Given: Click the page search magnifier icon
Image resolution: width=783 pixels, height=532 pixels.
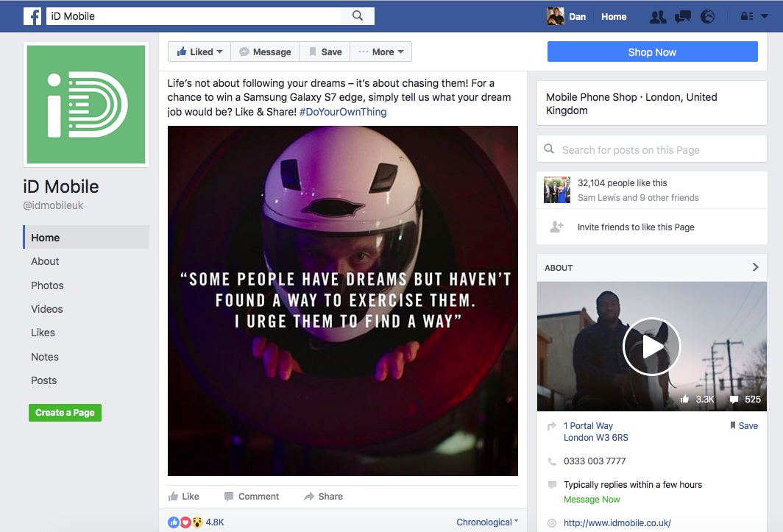Looking at the screenshot, I should [549, 149].
